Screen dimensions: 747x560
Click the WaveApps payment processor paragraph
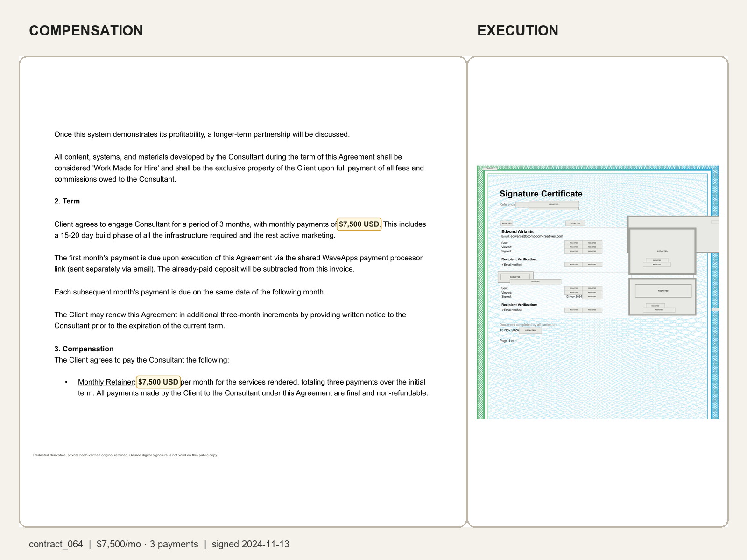click(x=239, y=264)
